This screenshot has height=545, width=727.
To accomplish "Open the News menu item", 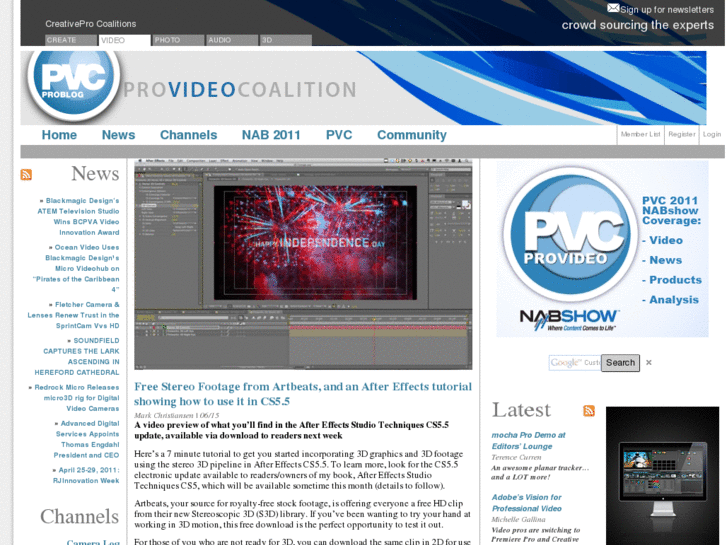I will pyautogui.click(x=118, y=135).
